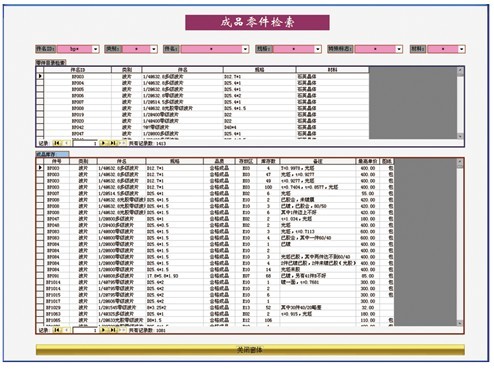Click the upper grid scrollbar down arrow
The height and width of the screenshot is (369, 494).
click(460, 136)
